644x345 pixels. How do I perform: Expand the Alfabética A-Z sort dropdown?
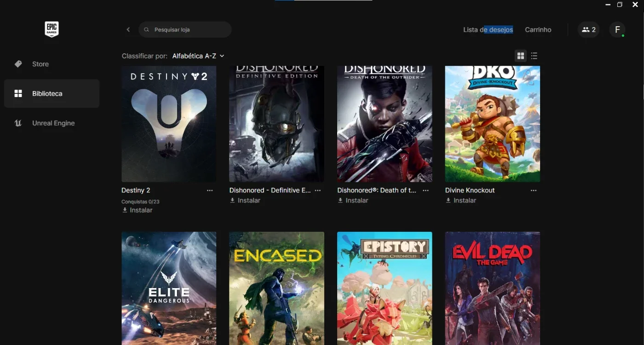coord(198,56)
